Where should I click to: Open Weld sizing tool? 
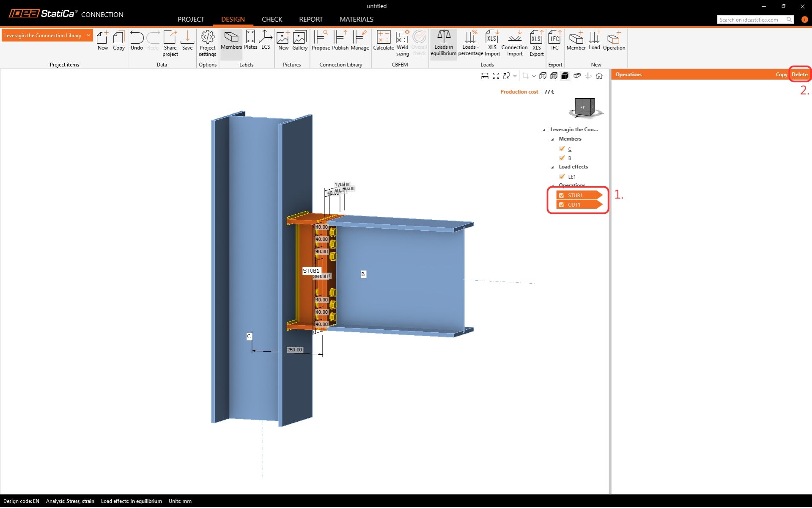402,43
